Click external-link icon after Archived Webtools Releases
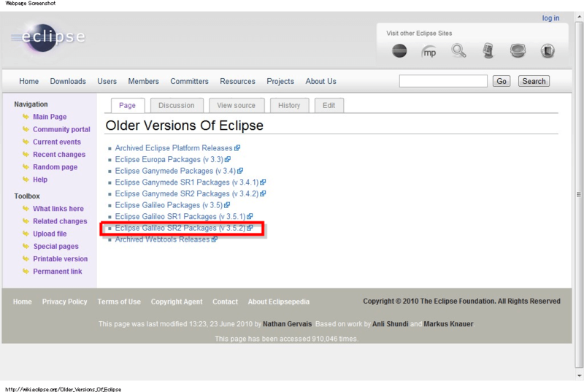The image size is (584, 392). pyautogui.click(x=215, y=239)
